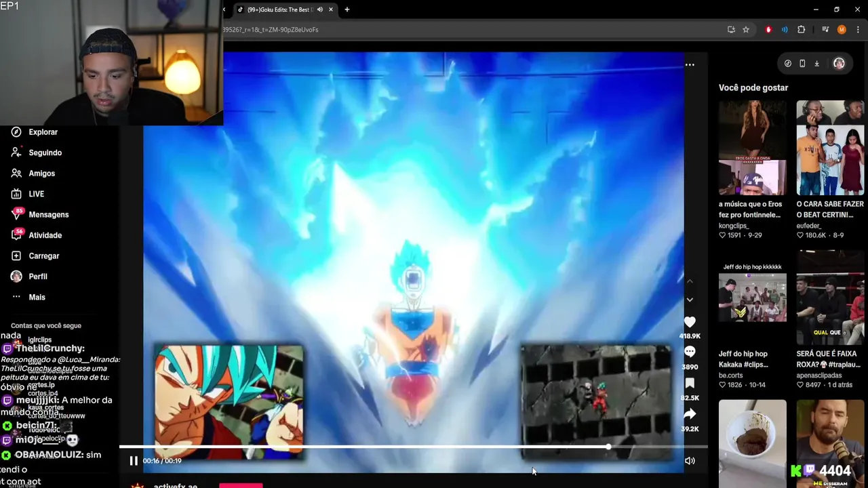Click the download icon in TikTok header
Screen dimensions: 868x488
pos(817,64)
